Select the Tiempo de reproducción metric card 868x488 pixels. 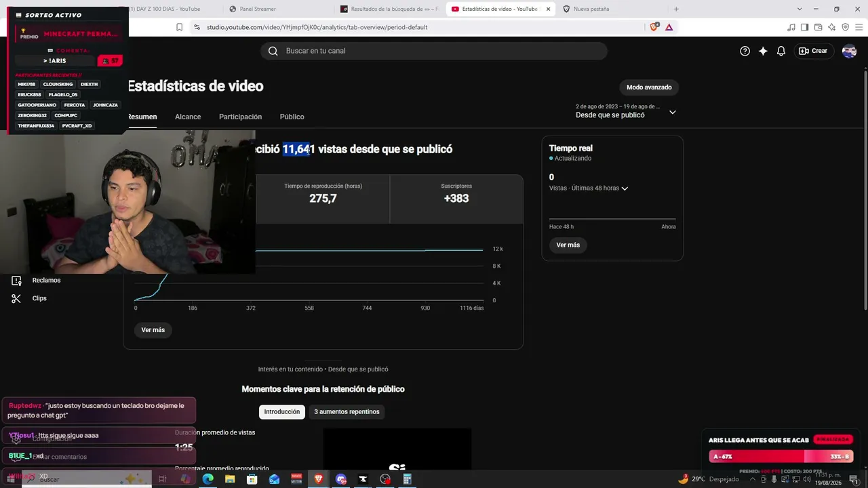323,199
